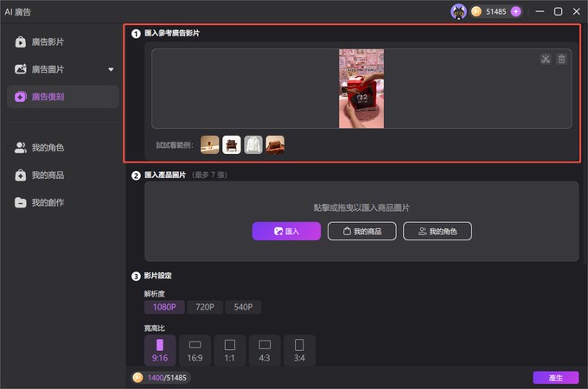Click the 我的角色 button in import area
This screenshot has width=588, height=389.
coord(438,231)
